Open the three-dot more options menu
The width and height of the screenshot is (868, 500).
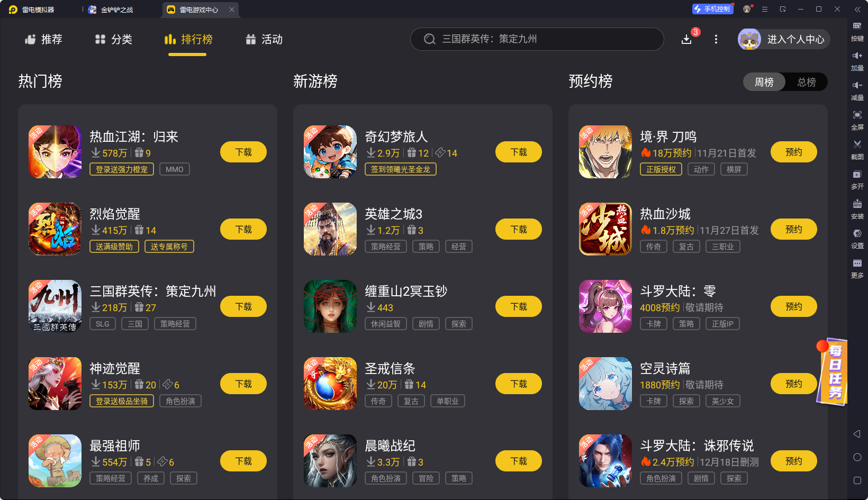click(716, 39)
